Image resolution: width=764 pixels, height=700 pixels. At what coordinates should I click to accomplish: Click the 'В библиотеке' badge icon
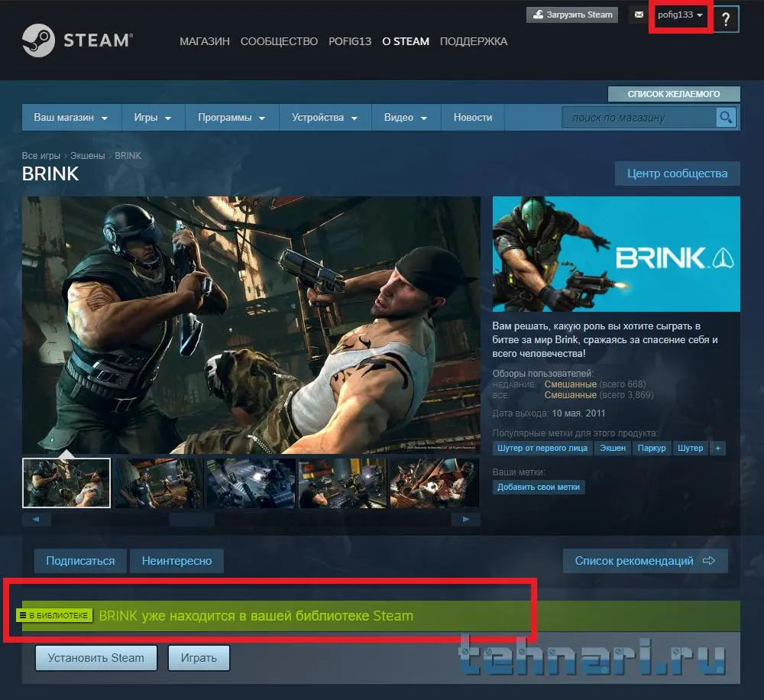54,616
